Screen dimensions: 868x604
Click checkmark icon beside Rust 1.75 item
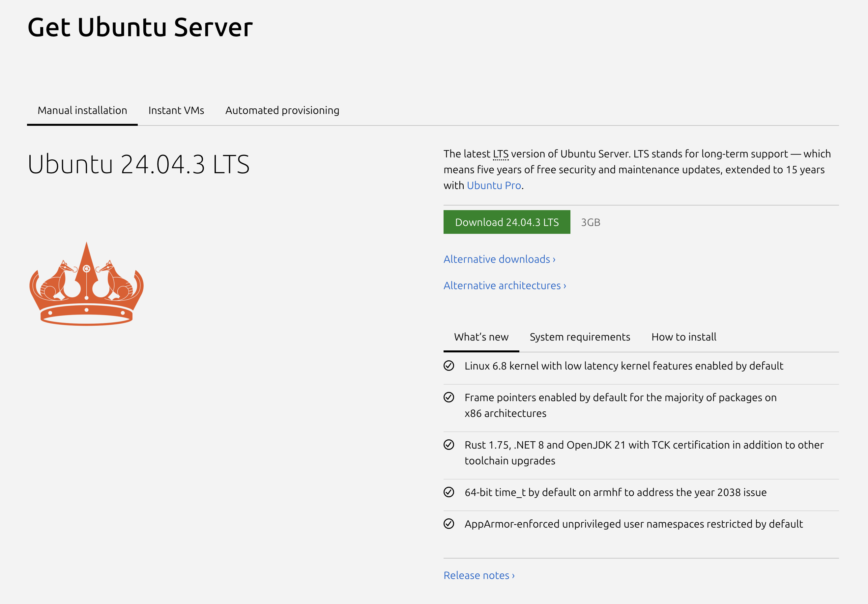point(449,445)
